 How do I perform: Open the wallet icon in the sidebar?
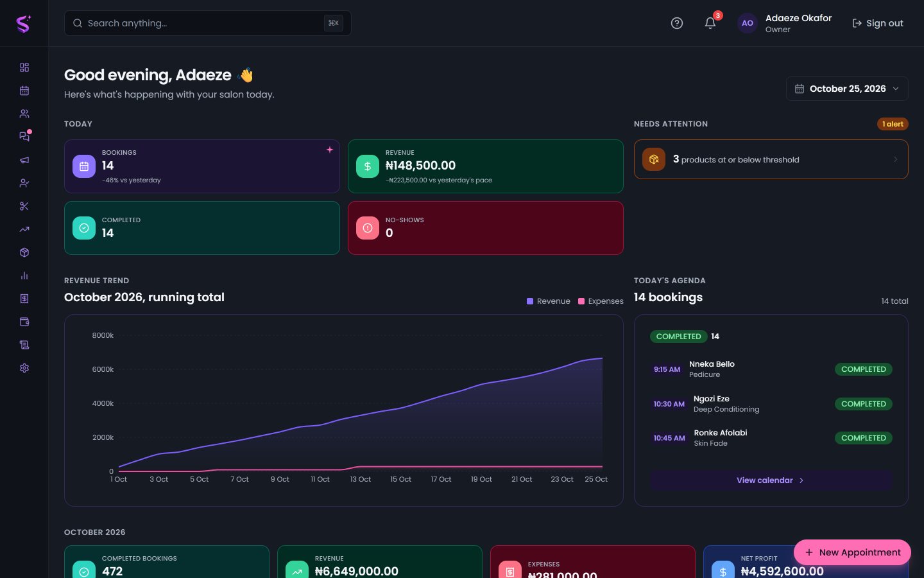pos(24,322)
